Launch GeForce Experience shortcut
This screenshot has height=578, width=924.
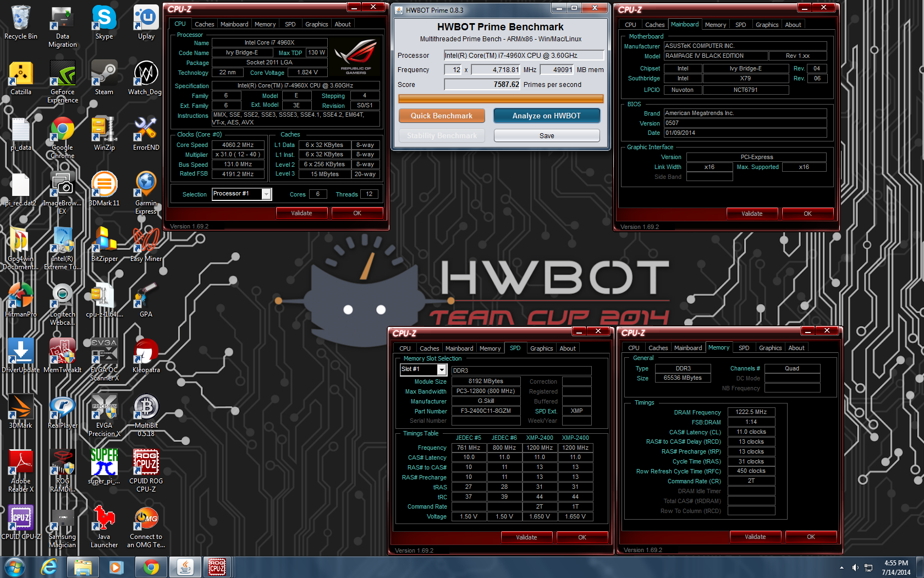[x=63, y=81]
